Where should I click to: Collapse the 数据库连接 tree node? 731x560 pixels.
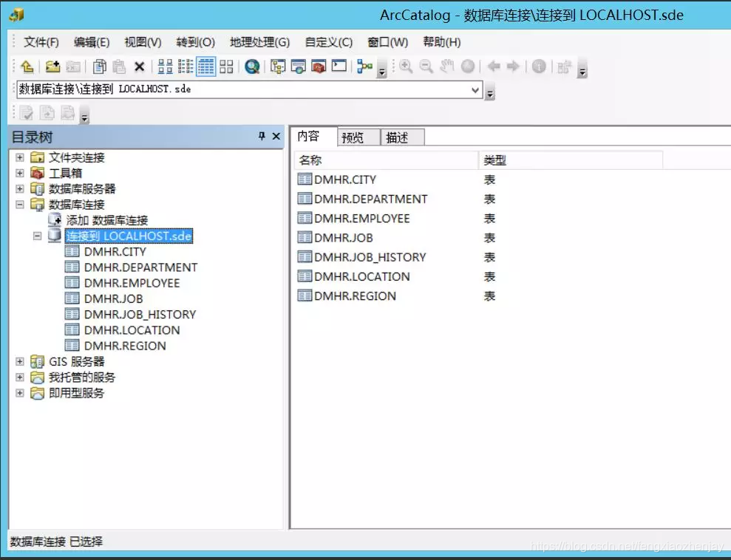(19, 205)
